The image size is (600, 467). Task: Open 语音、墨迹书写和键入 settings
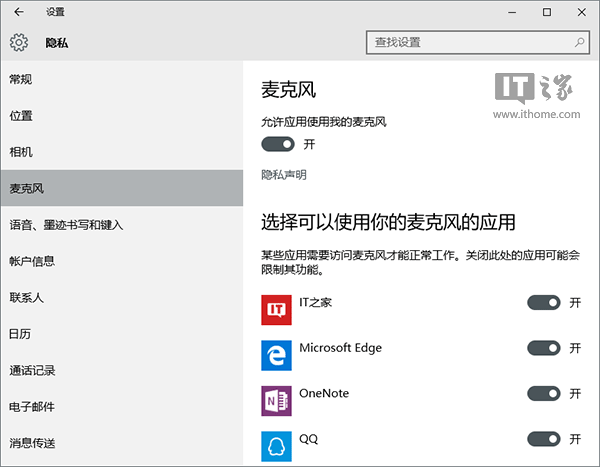(122, 225)
